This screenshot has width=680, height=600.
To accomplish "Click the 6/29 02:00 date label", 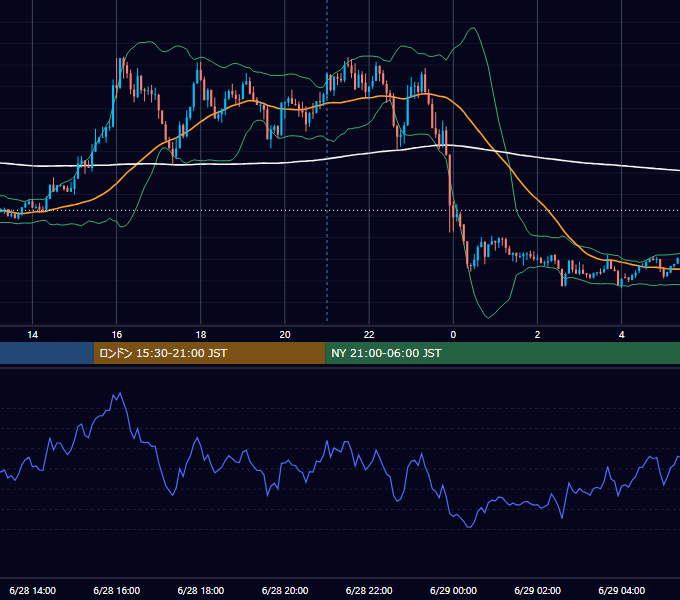I will (537, 590).
